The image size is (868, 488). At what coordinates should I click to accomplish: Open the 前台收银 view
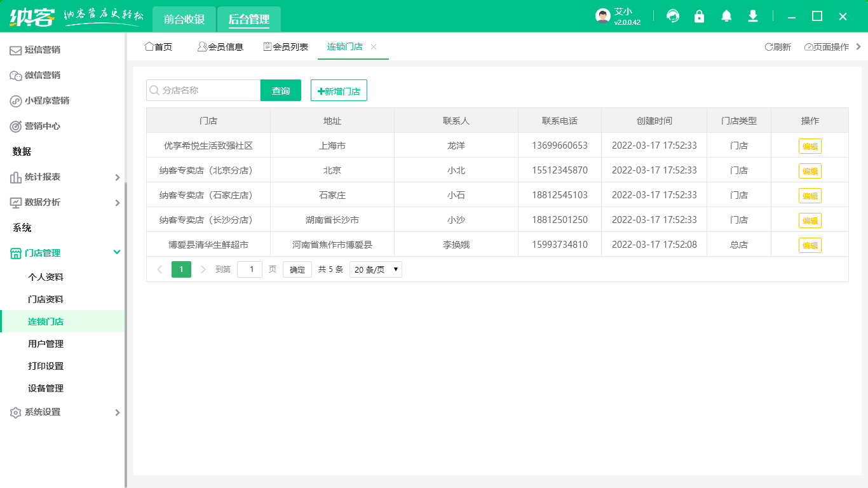(182, 19)
